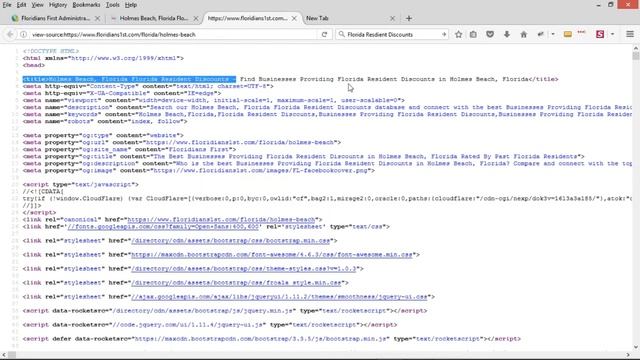Click the pen-shaped toolbar icon
Image resolution: width=640 pixels, height=360 pixels.
pyautogui.click(x=541, y=35)
